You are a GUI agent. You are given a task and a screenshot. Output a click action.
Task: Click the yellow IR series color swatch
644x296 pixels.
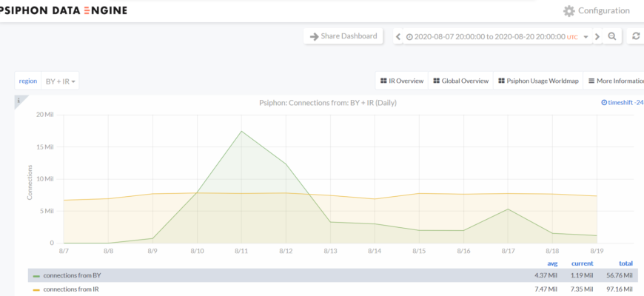point(36,289)
